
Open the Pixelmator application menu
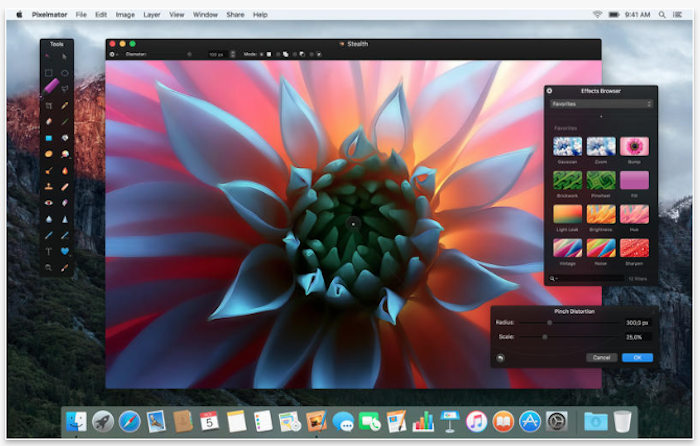click(x=50, y=15)
